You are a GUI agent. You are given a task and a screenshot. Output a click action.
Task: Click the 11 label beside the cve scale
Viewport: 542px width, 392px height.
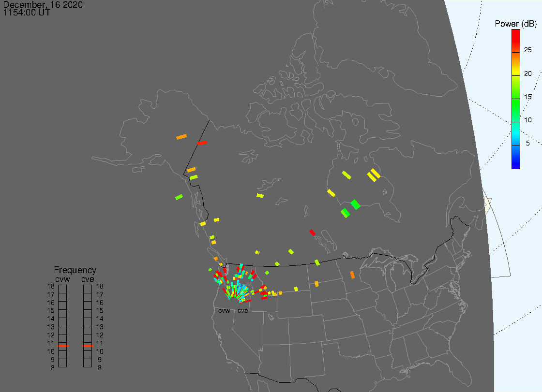tap(100, 343)
